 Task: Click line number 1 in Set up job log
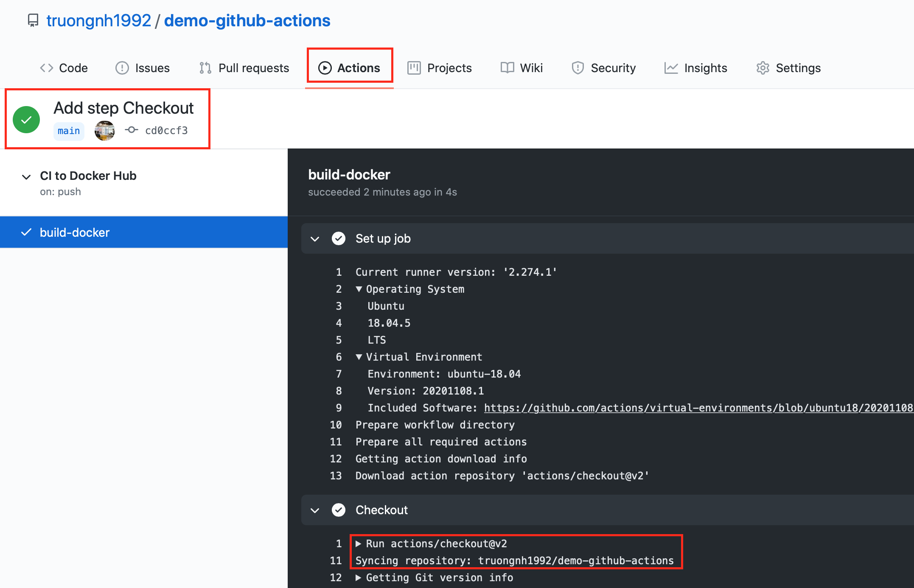click(339, 272)
